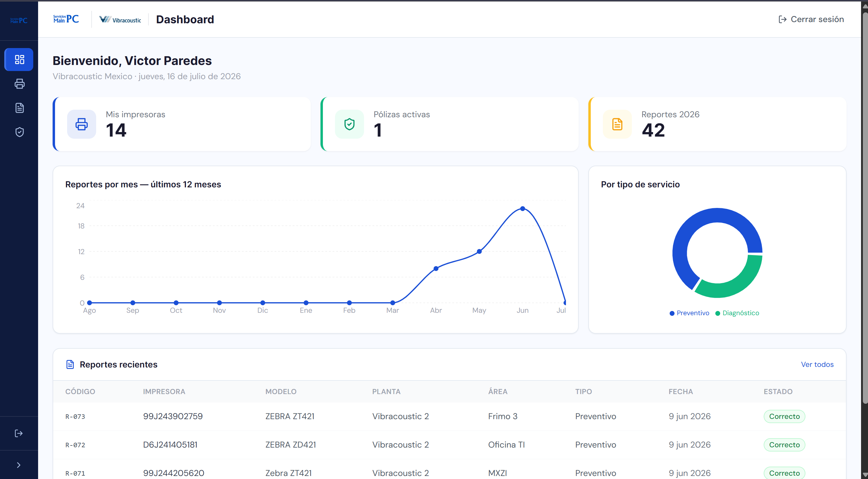Screen dimensions: 868x479
Task: Click the Frimo 3 area cell
Action: point(503,416)
